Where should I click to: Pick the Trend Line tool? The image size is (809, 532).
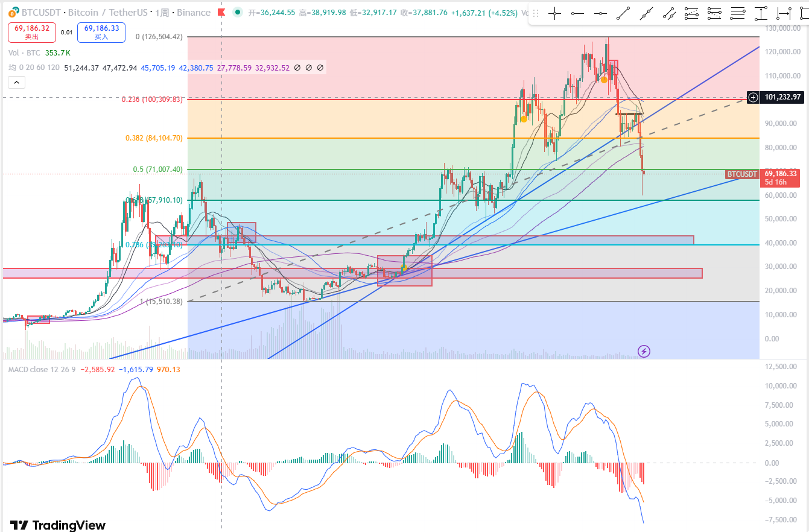[623, 14]
